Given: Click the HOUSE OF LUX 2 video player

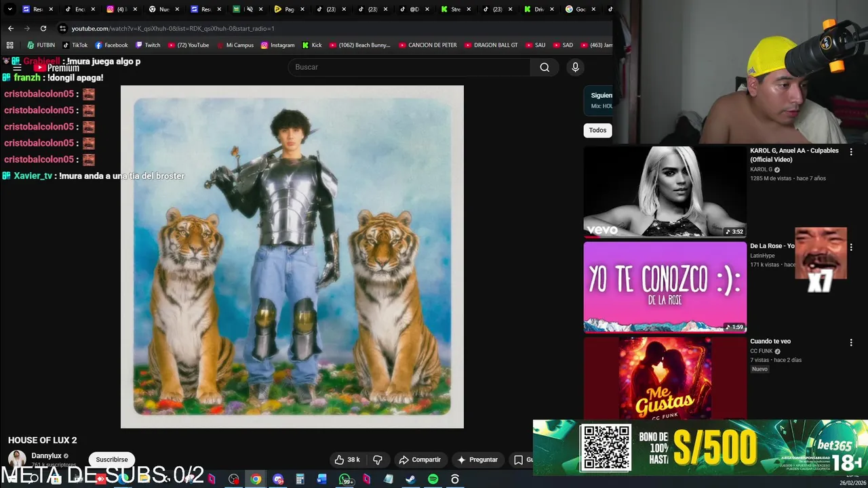Looking at the screenshot, I should click(x=292, y=257).
